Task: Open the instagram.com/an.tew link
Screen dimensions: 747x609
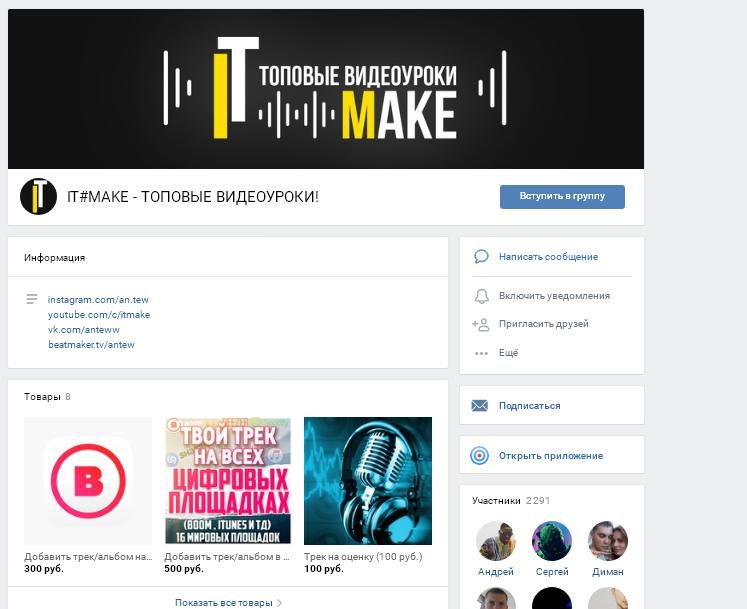Action: (x=98, y=300)
